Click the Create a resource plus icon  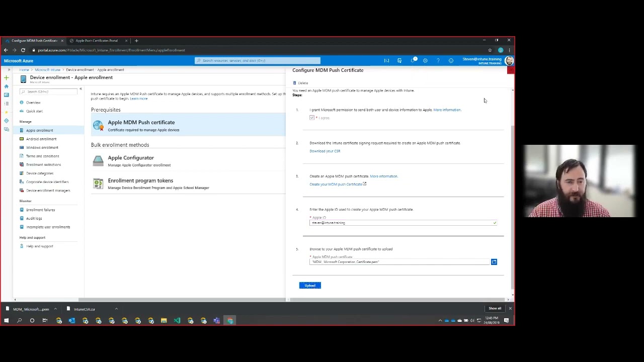(6, 78)
